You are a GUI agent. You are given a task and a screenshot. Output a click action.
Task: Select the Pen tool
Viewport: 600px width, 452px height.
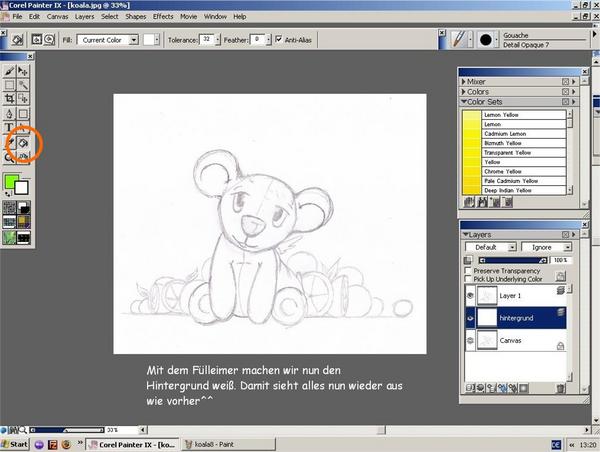[x=9, y=113]
